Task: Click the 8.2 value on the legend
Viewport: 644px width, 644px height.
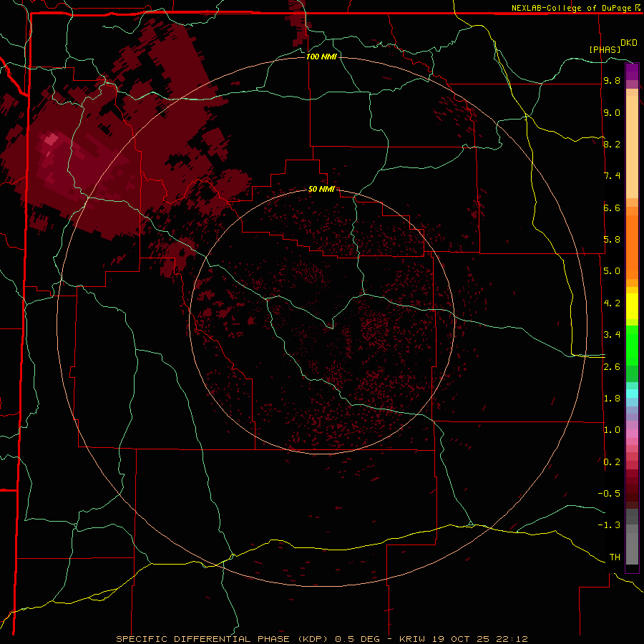Action: pos(612,144)
